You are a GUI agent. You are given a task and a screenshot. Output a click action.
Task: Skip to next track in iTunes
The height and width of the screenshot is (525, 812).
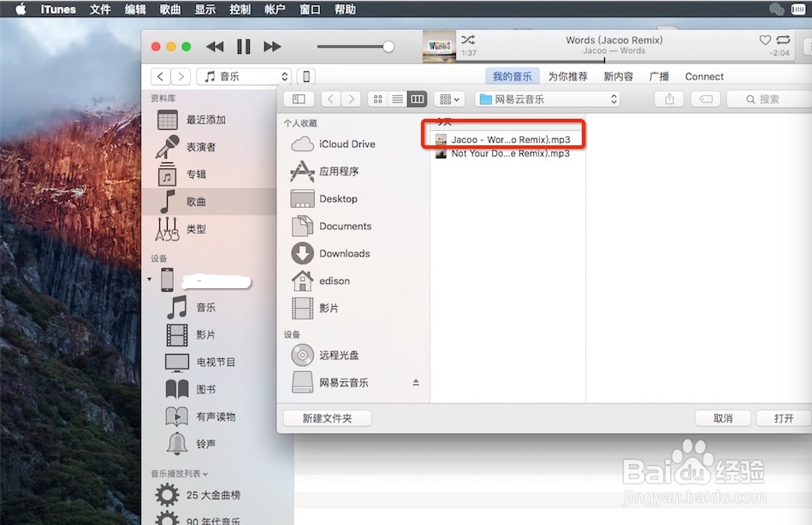pos(272,46)
